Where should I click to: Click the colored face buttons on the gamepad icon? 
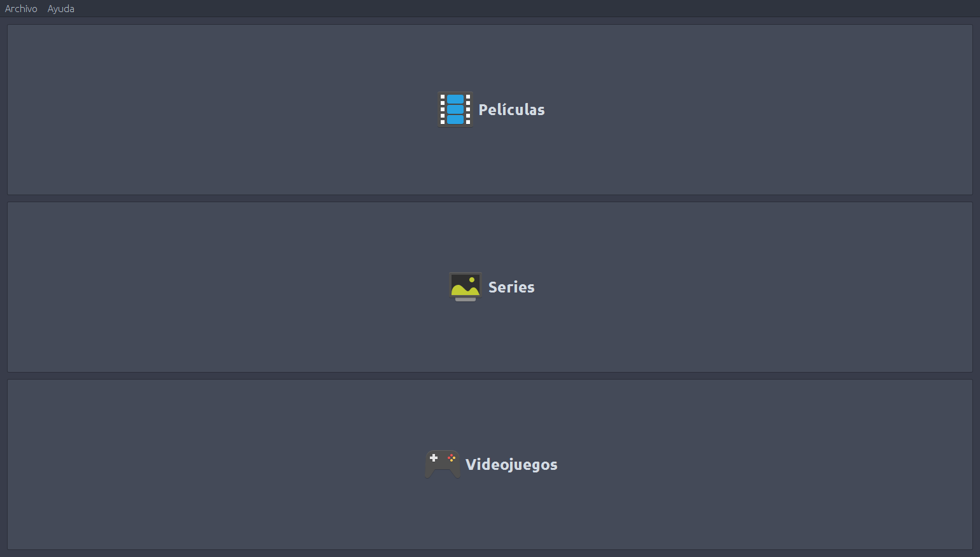452,458
